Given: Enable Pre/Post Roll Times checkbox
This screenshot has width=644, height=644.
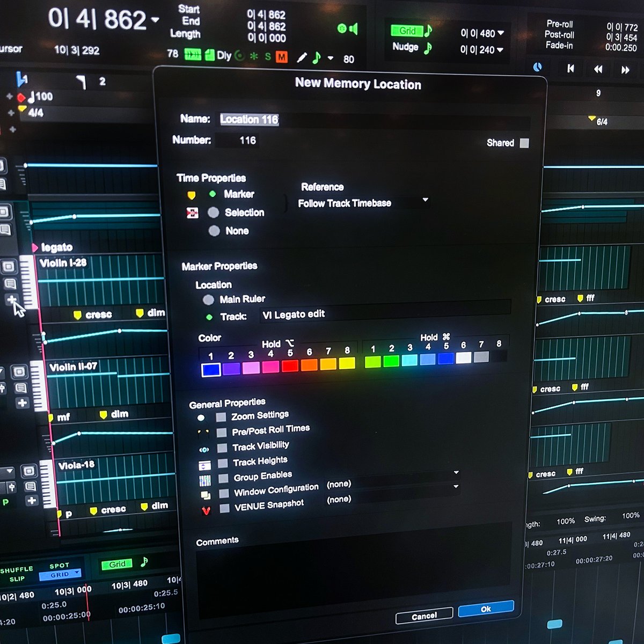Looking at the screenshot, I should pyautogui.click(x=222, y=432).
